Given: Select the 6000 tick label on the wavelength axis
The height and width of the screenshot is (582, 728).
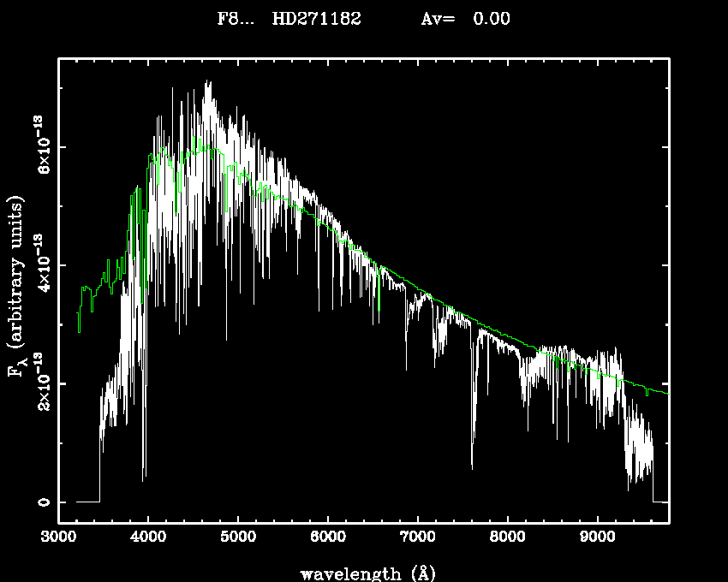Looking at the screenshot, I should (328, 537).
